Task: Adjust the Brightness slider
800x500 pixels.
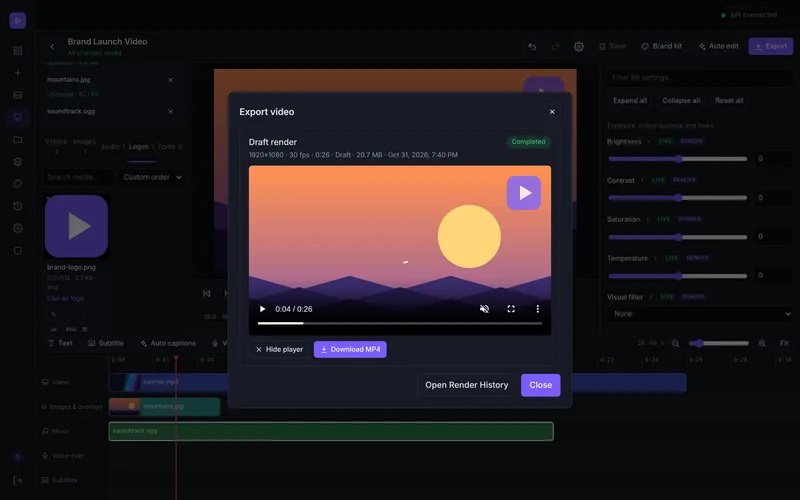Action: [x=678, y=159]
